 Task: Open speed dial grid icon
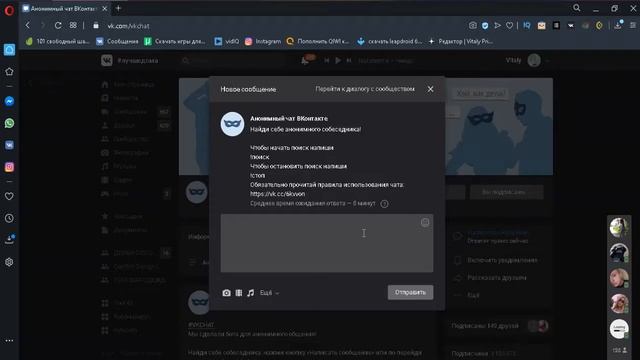73,25
